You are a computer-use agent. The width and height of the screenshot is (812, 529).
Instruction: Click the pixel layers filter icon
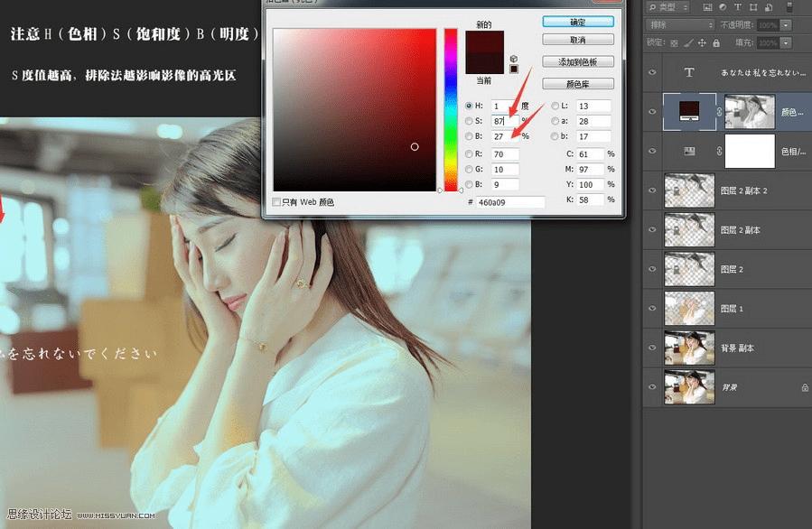pyautogui.click(x=708, y=8)
